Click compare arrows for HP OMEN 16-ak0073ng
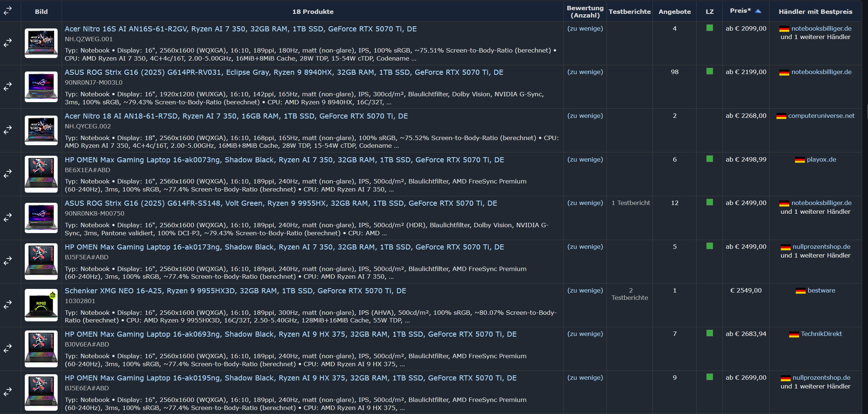This screenshot has height=414, width=868. [x=8, y=174]
